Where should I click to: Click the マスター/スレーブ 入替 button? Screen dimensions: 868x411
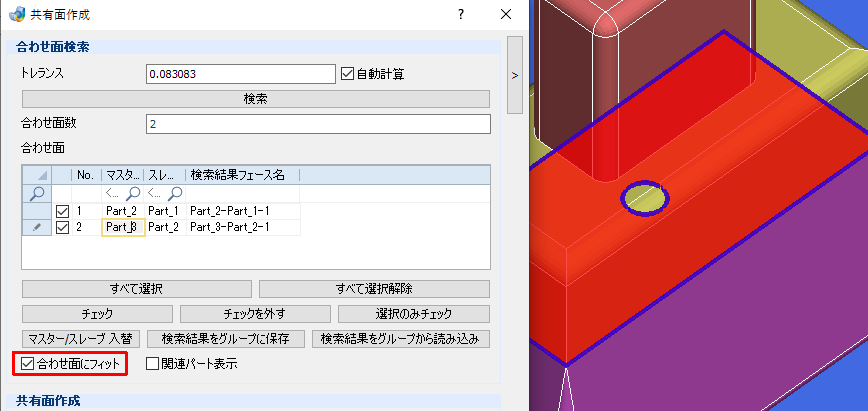click(81, 338)
